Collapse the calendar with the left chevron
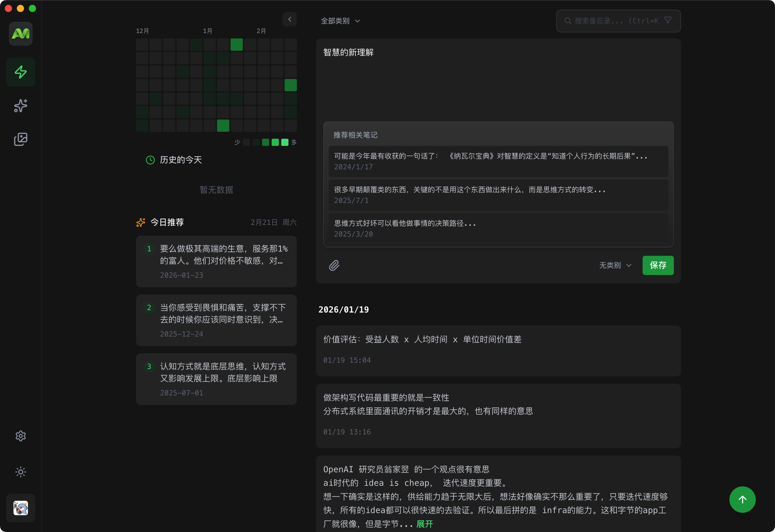 [289, 19]
